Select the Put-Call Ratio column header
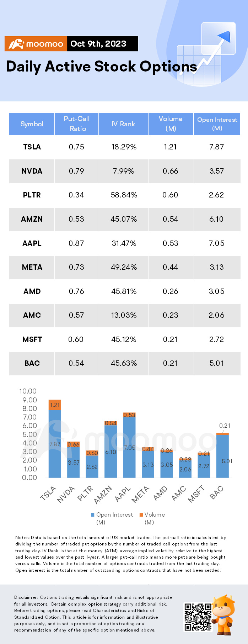Screen dimensions: 248x644 pos(77,124)
